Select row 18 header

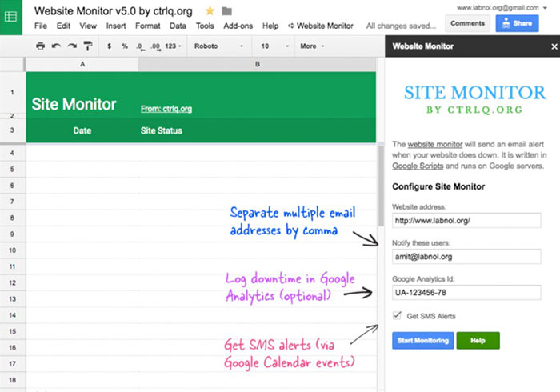point(12,380)
